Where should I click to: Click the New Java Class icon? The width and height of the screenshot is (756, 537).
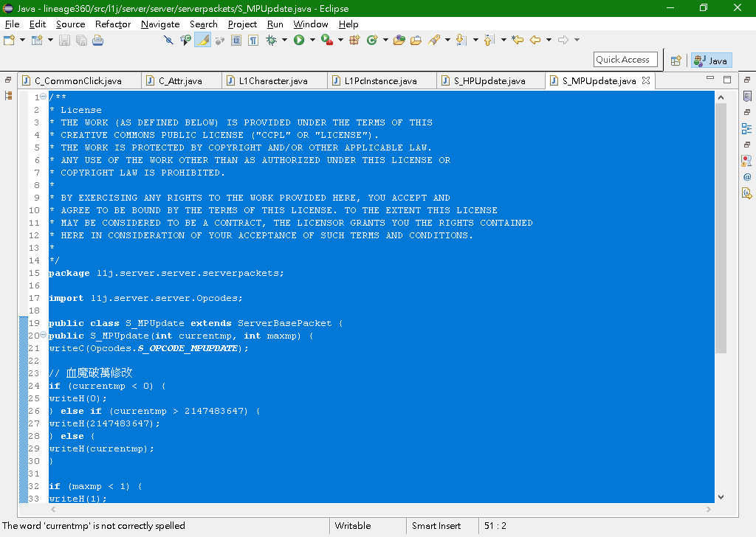pyautogui.click(x=372, y=41)
